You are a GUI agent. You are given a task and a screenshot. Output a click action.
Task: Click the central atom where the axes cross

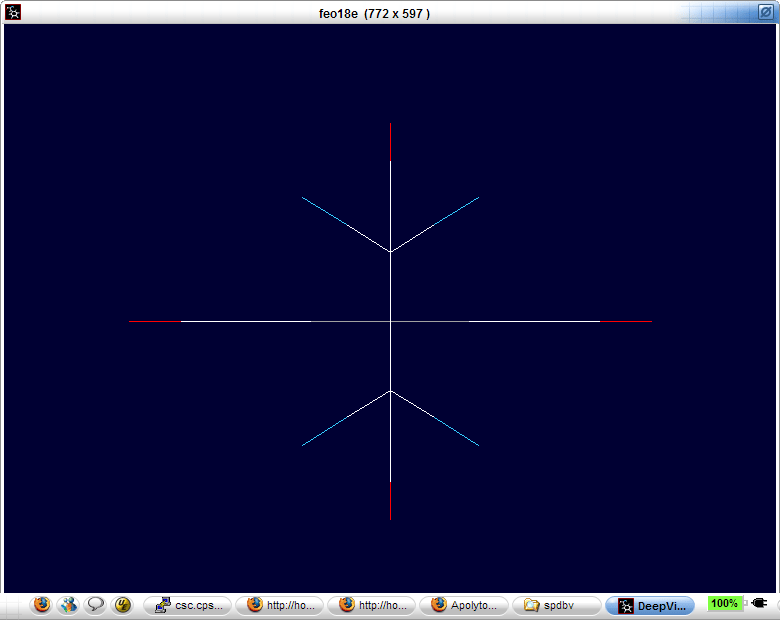(x=390, y=321)
